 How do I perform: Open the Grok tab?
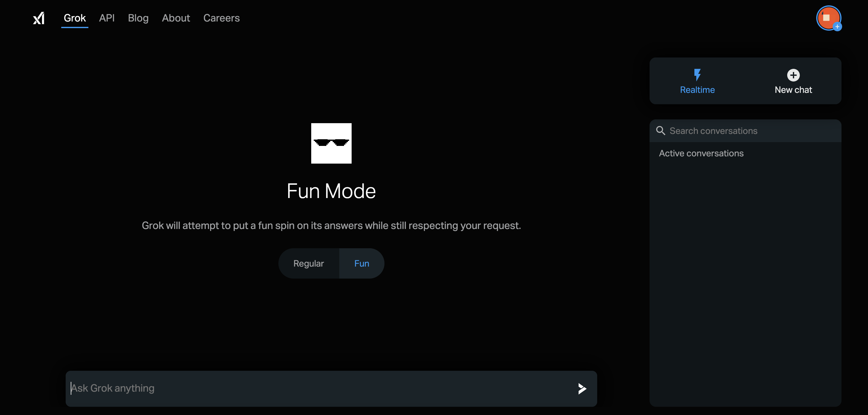74,18
